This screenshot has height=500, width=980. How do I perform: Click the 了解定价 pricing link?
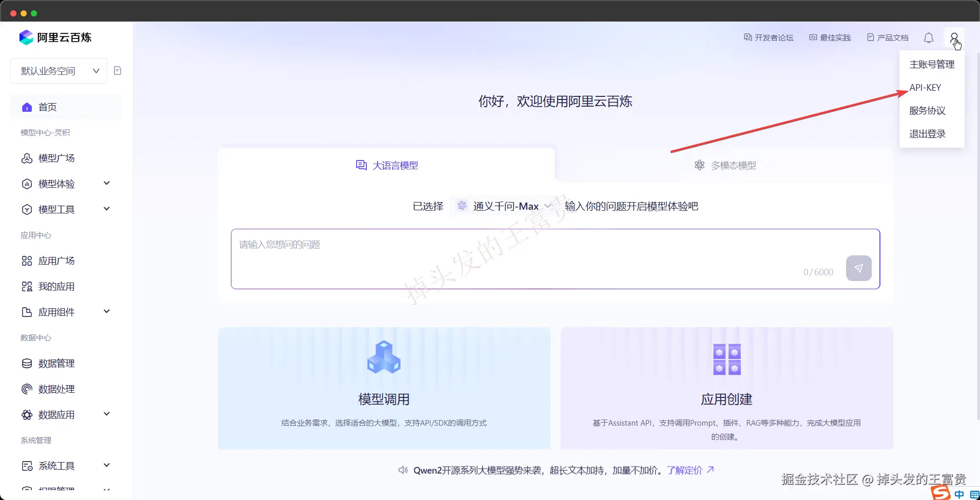click(x=690, y=470)
